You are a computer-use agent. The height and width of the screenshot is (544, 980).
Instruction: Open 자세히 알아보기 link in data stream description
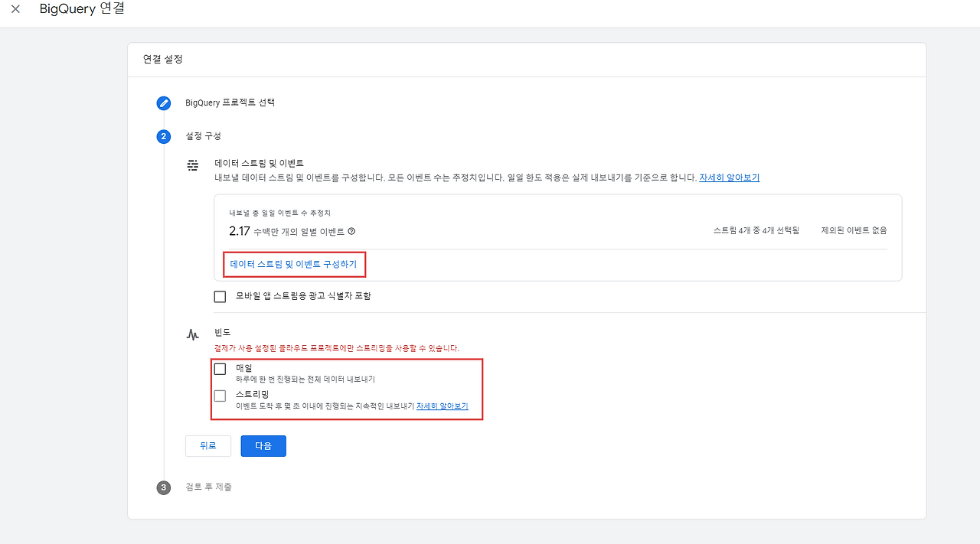click(729, 178)
